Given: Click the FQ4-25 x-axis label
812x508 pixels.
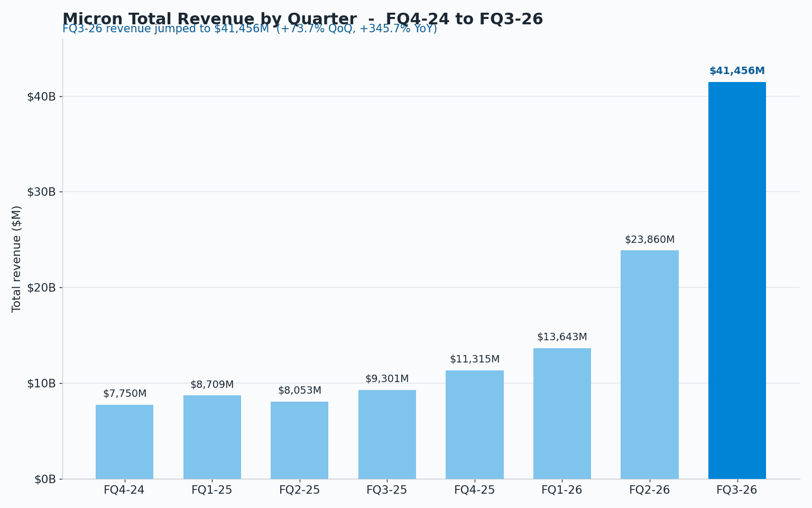Looking at the screenshot, I should (x=475, y=490).
